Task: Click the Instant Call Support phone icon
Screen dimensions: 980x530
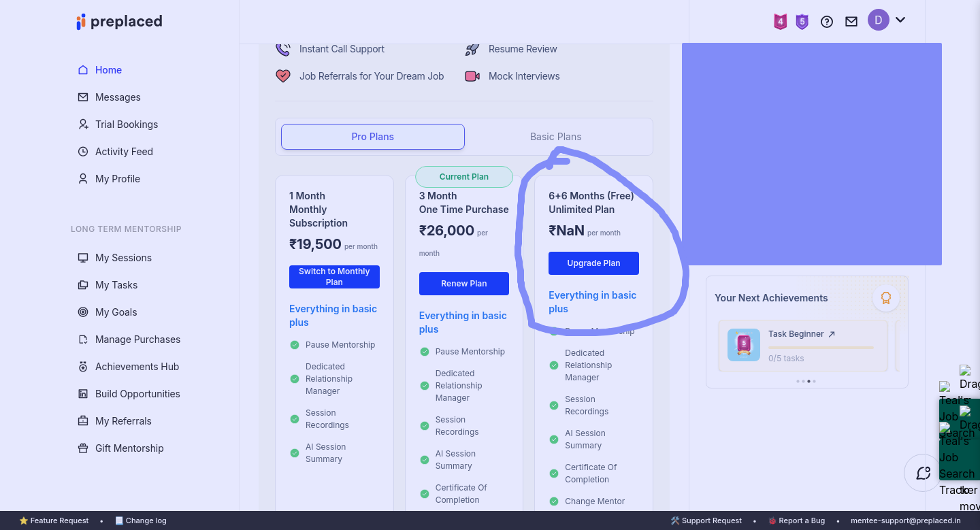Action: (283, 49)
